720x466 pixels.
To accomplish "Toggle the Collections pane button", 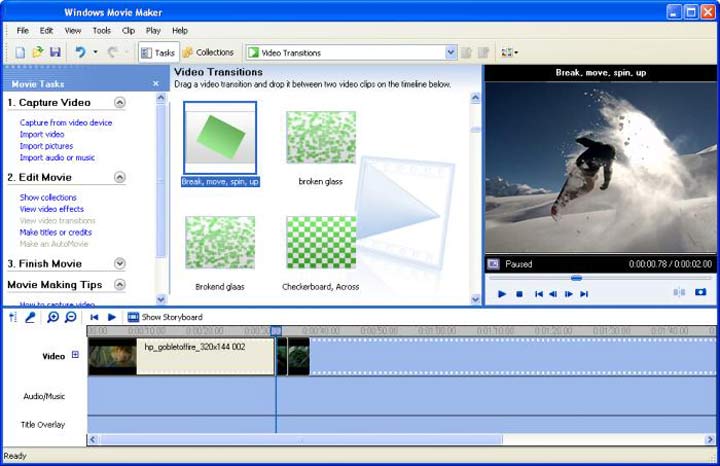I will [208, 52].
